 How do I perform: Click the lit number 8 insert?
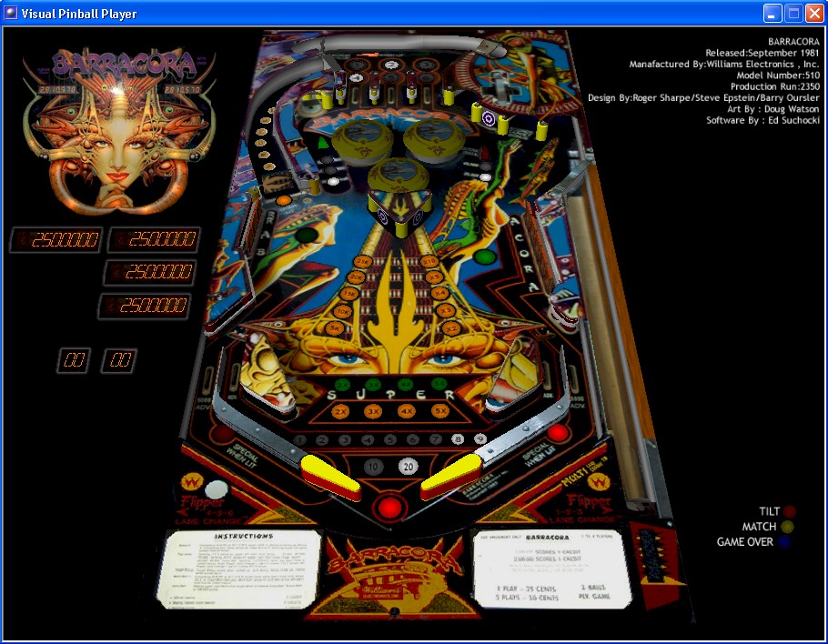[x=458, y=439]
